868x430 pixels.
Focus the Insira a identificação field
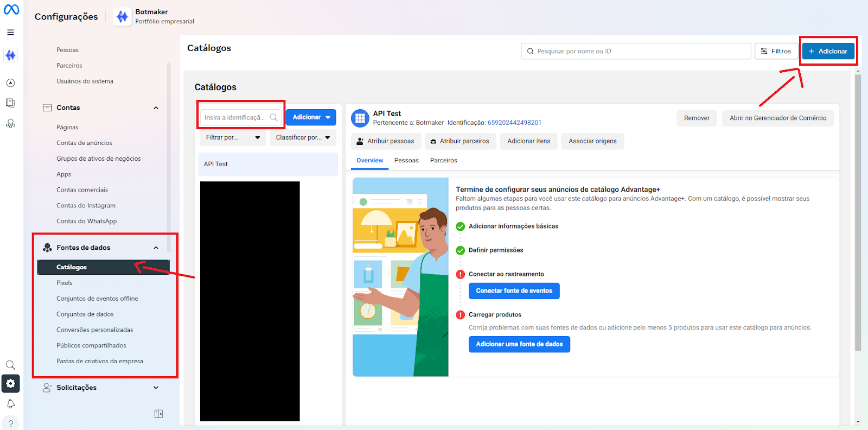241,117
